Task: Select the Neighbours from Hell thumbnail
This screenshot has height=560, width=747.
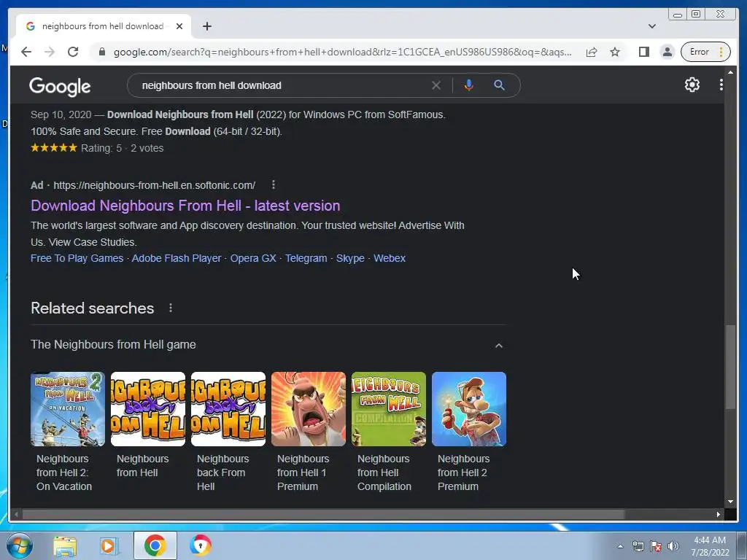Action: 147,409
